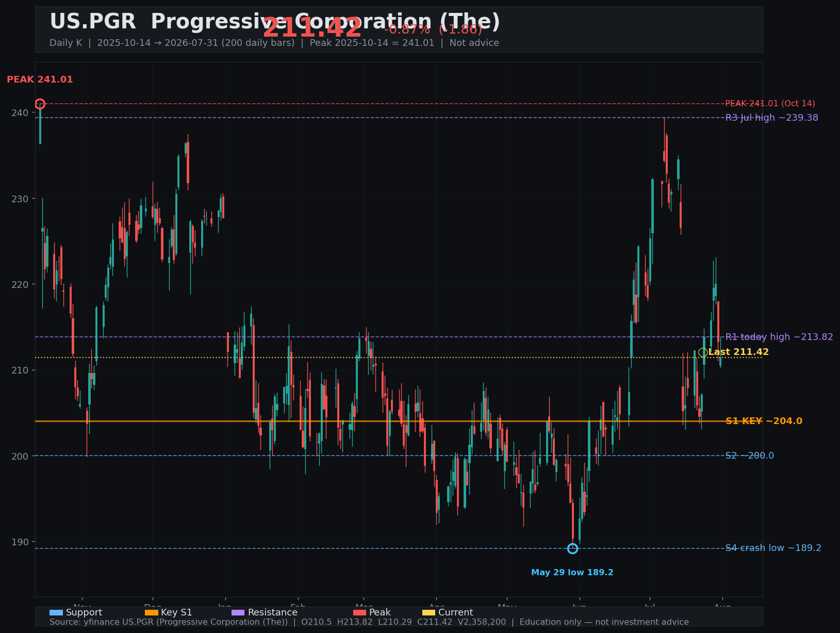The image size is (840, 633).
Task: Click the red Peak legend swatch
Action: click(x=359, y=613)
